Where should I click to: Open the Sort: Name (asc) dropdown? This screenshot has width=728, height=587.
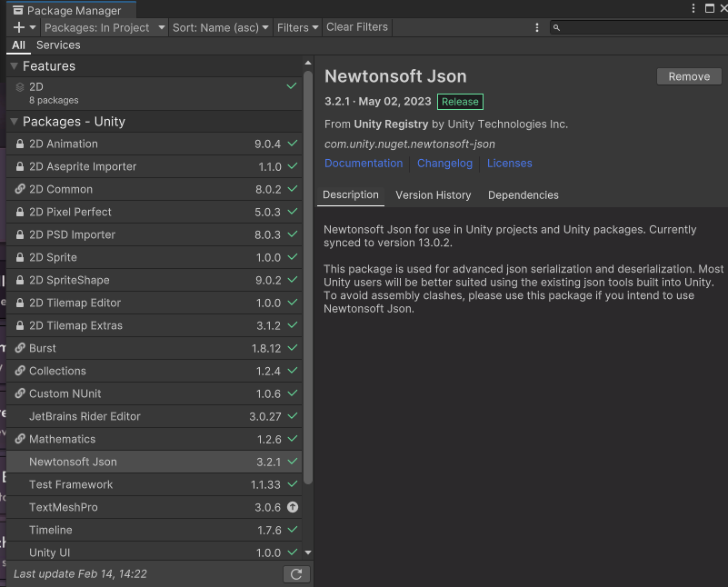click(x=221, y=27)
